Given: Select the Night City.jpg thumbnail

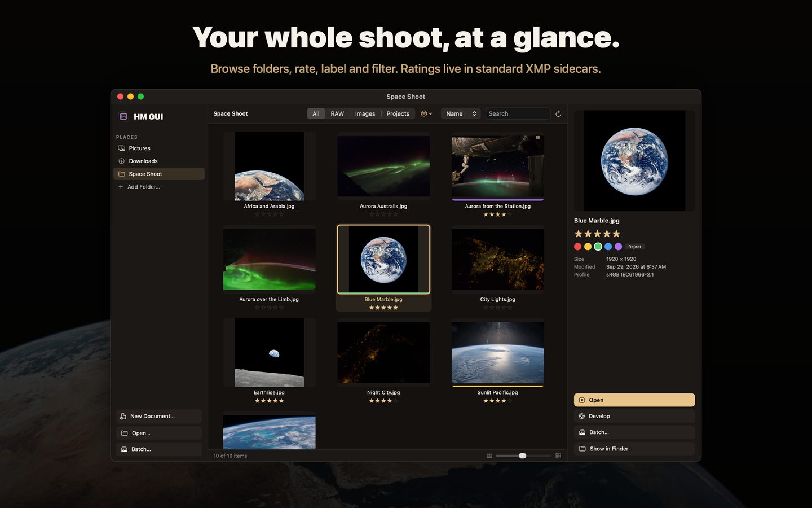Looking at the screenshot, I should pos(383,352).
